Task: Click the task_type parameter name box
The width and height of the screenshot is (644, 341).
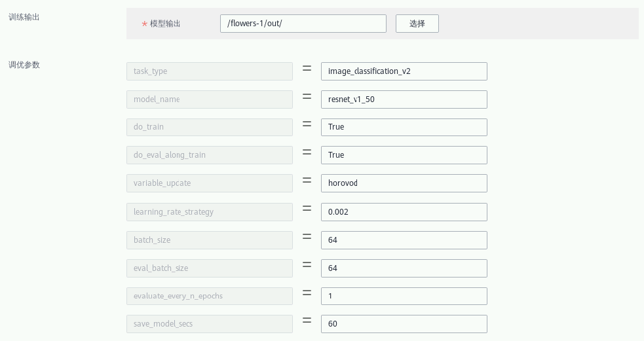Action: pyautogui.click(x=209, y=71)
